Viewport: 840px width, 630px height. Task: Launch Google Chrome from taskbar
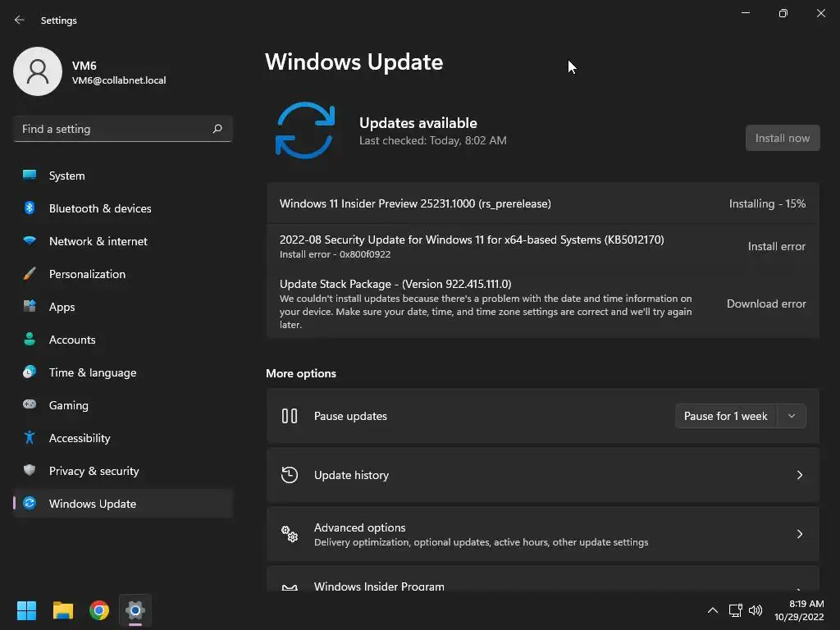(x=99, y=610)
